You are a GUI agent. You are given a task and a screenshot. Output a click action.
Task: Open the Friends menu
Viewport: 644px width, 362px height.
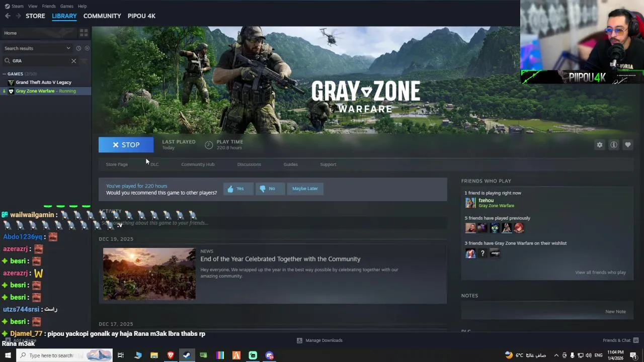[49, 6]
